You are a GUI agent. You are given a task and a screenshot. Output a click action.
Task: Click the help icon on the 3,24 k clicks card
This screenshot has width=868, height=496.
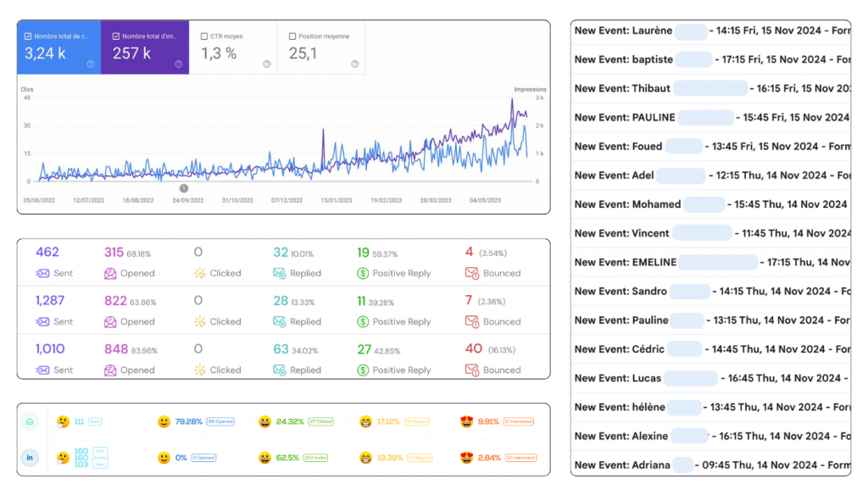91,64
